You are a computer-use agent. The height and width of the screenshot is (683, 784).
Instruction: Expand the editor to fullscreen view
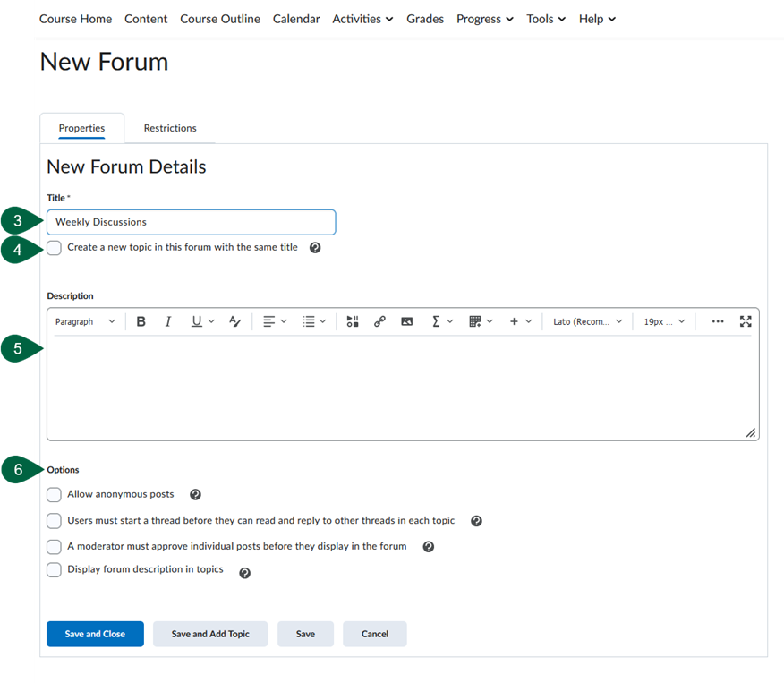[x=746, y=320]
